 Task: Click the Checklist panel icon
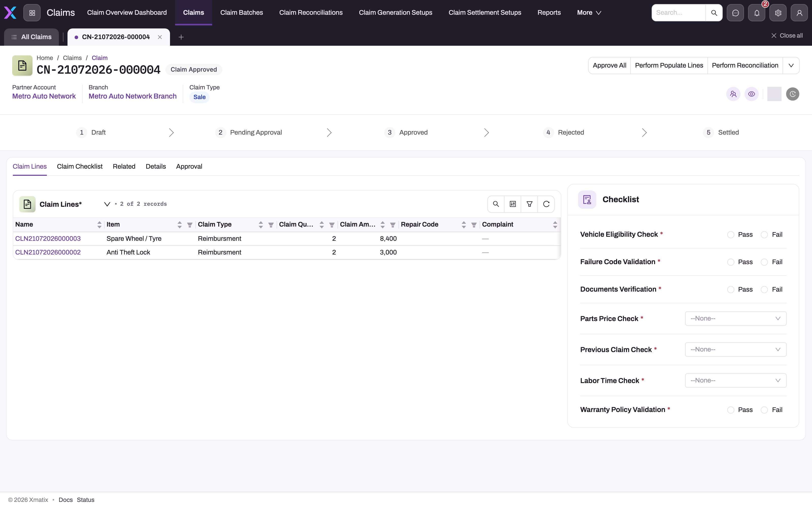click(x=587, y=200)
